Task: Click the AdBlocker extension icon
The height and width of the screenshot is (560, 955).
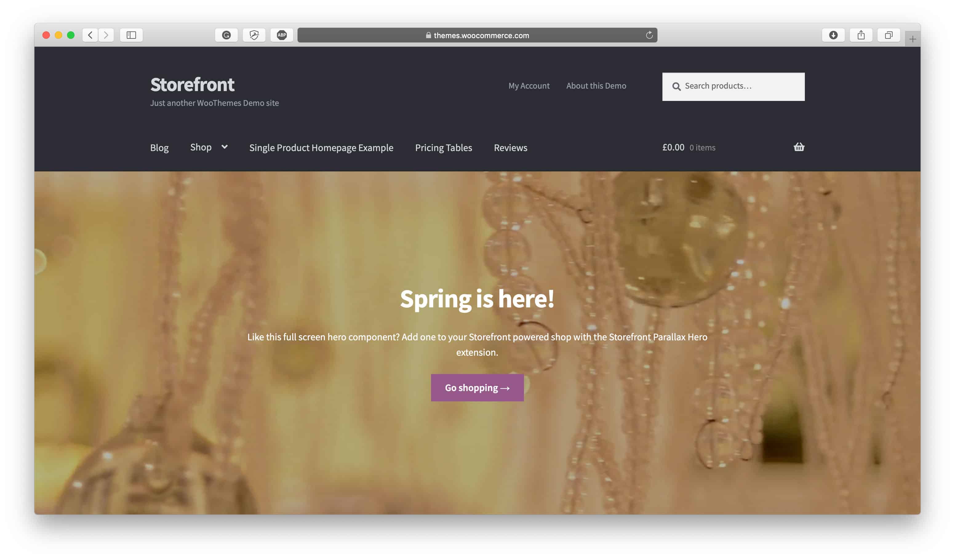Action: 281,35
